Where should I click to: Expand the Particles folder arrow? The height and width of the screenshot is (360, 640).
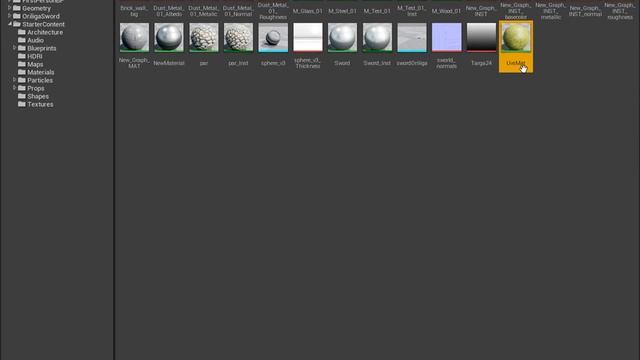(14, 80)
